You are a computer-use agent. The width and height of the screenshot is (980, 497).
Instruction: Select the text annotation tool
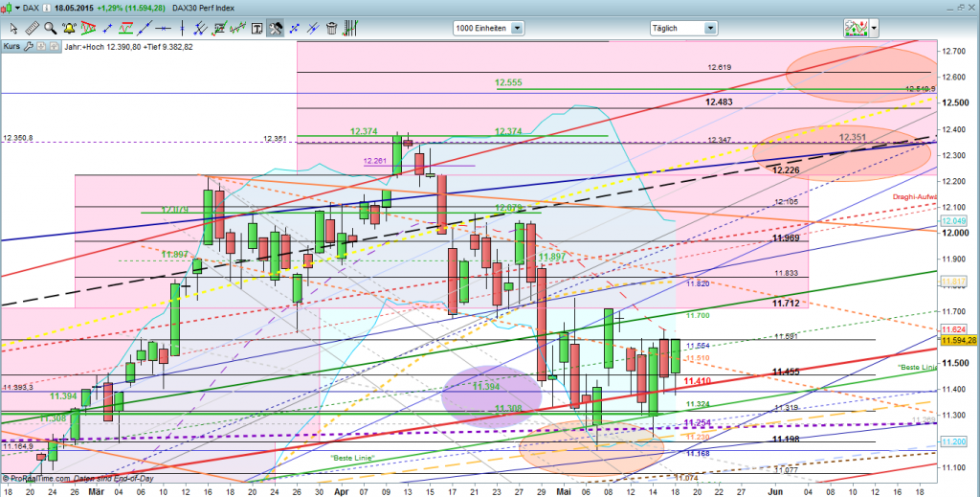click(x=256, y=28)
